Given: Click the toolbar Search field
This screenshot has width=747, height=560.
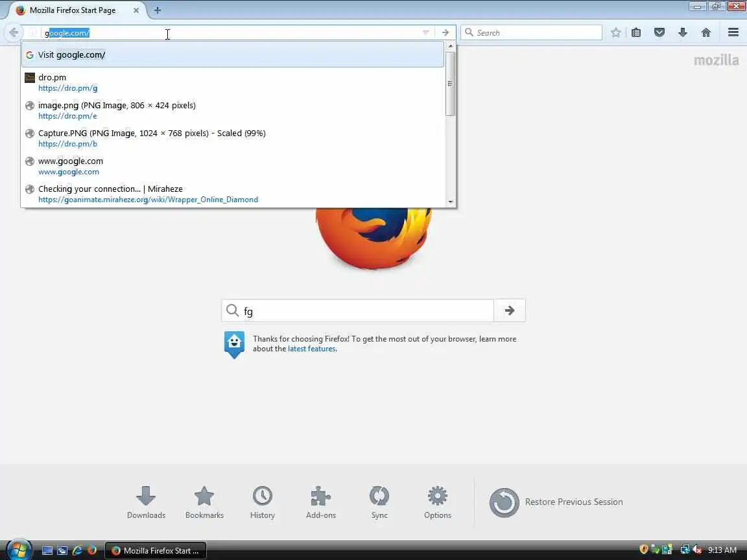Looking at the screenshot, I should point(531,32).
